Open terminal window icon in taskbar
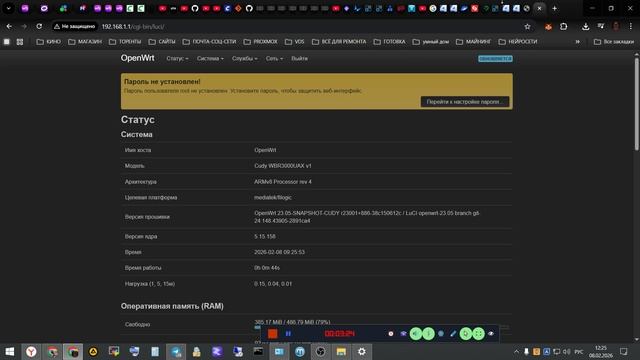This screenshot has width=640, height=360. coord(258,351)
